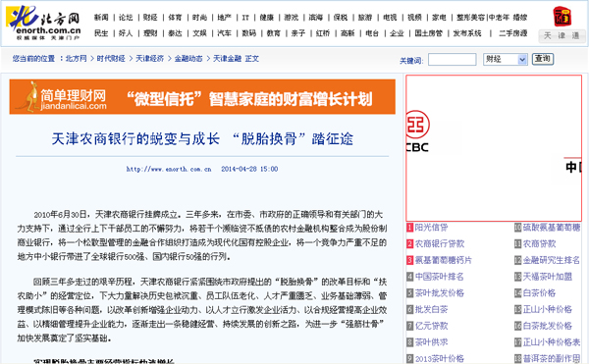
Task: Open the 财经 navigation menu item
Action: coord(150,18)
